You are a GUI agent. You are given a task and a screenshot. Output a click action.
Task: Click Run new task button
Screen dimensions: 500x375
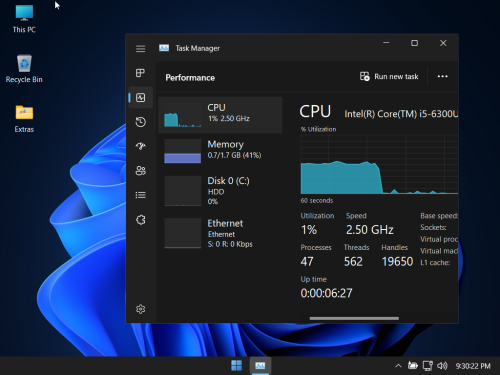[x=389, y=77]
